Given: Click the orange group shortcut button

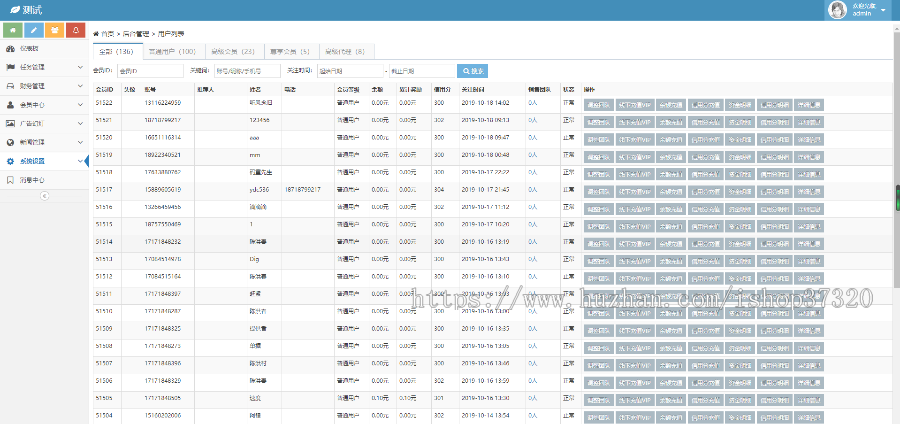Looking at the screenshot, I should point(55,31).
